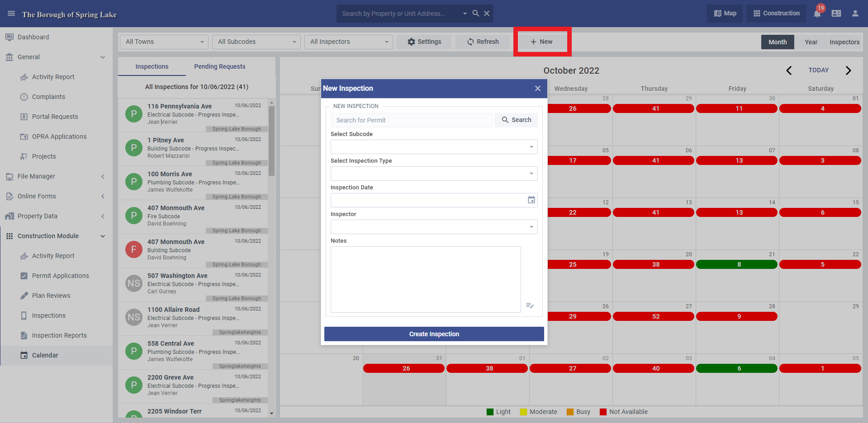Image resolution: width=868 pixels, height=423 pixels.
Task: Collapse the Construction Module section
Action: tap(103, 236)
